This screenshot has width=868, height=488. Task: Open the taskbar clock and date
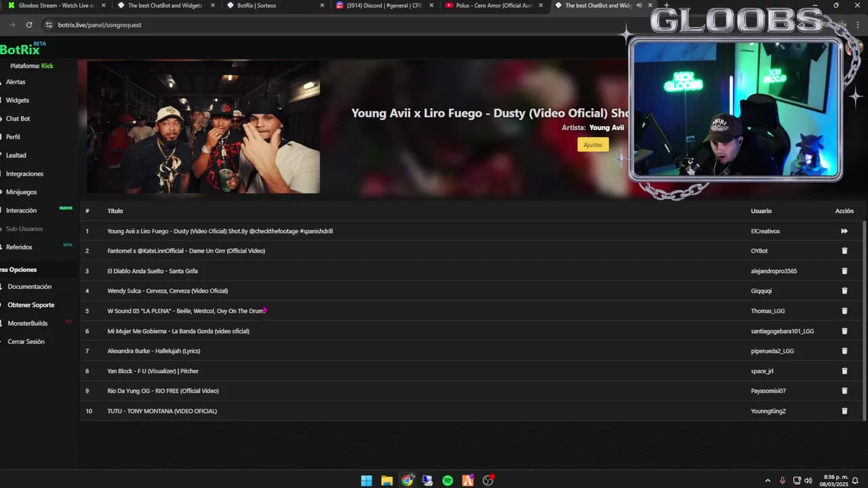coord(834,481)
